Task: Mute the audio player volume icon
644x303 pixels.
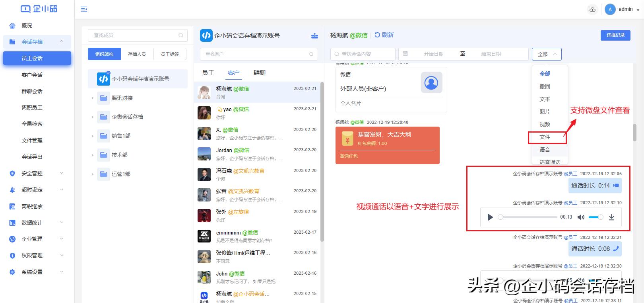Action: point(581,217)
